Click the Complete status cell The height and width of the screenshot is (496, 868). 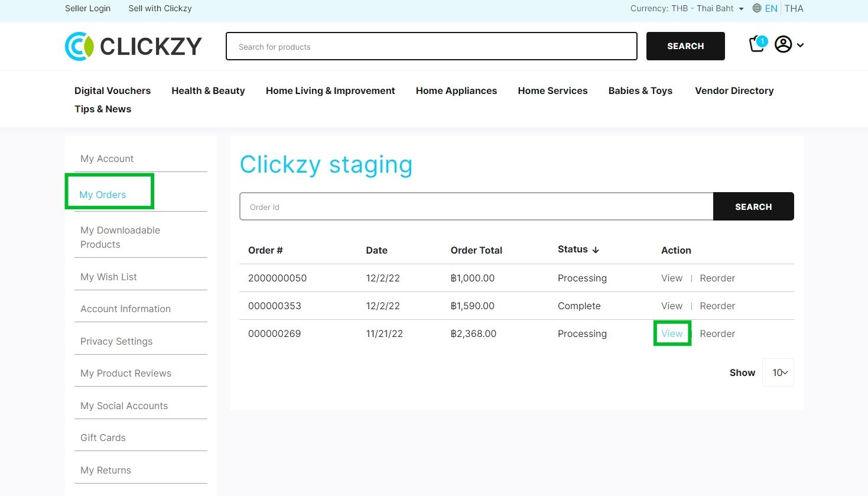579,306
